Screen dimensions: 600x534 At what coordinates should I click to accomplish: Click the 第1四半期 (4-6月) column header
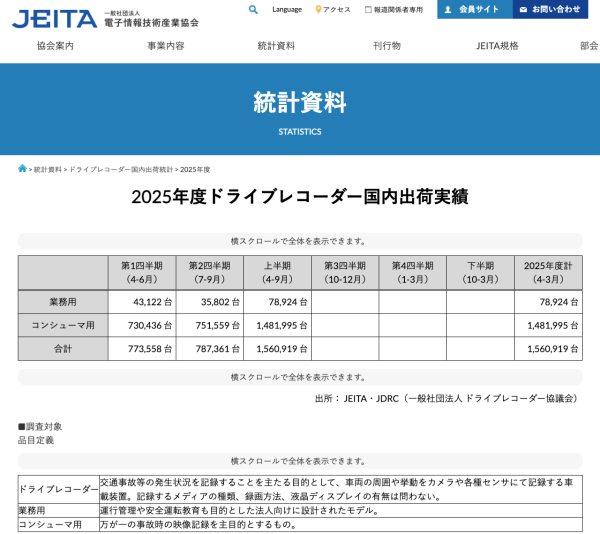pos(142,272)
